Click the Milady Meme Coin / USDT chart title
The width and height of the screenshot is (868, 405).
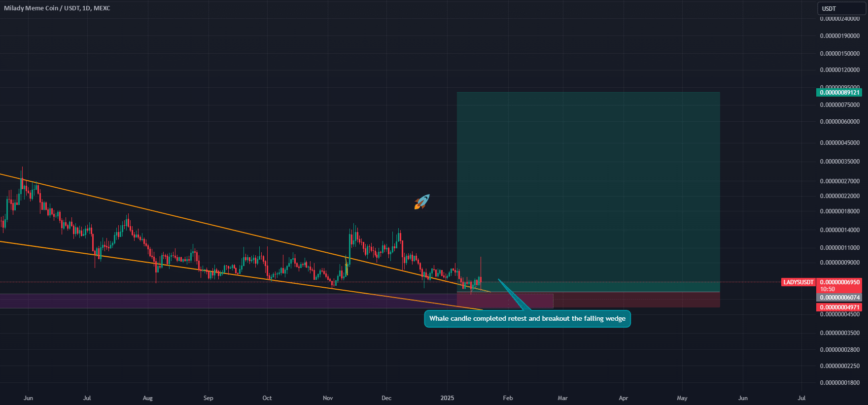click(x=57, y=8)
